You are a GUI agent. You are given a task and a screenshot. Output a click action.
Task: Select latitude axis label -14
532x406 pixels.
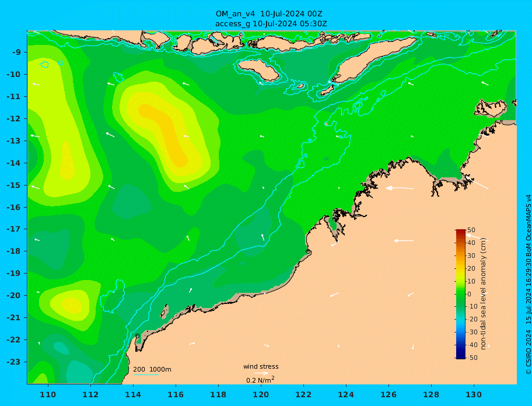[14, 163]
